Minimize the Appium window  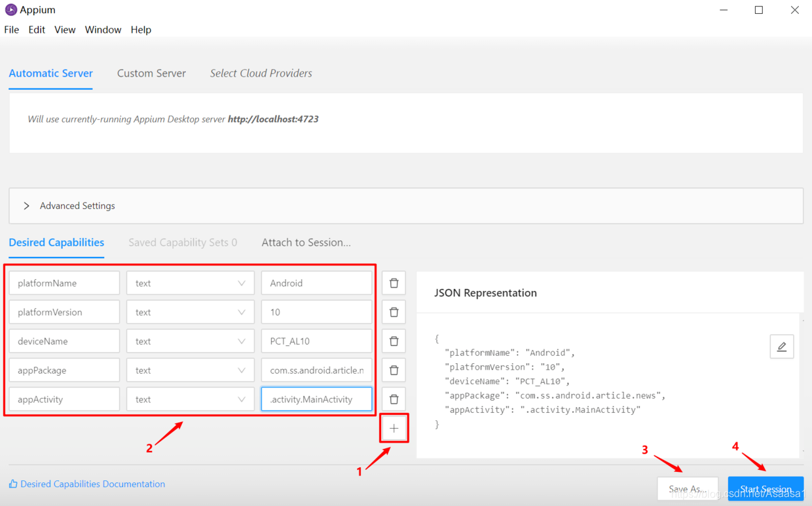click(x=724, y=10)
